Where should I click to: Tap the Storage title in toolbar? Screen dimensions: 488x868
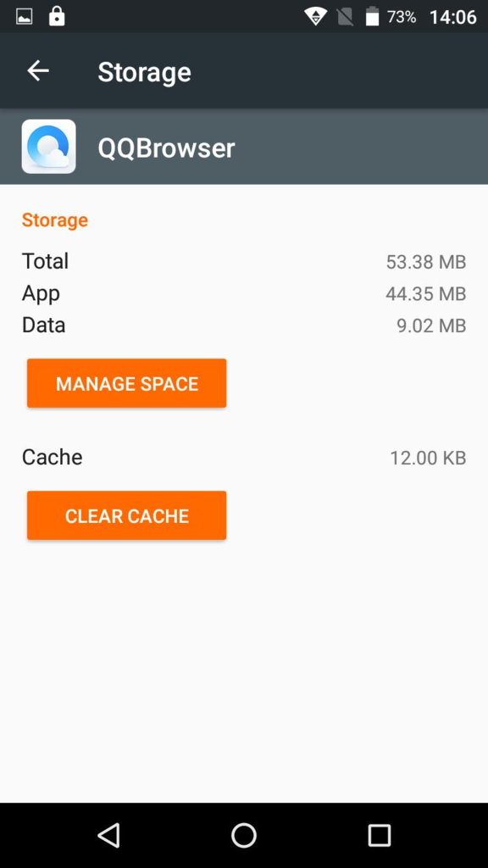pos(144,72)
